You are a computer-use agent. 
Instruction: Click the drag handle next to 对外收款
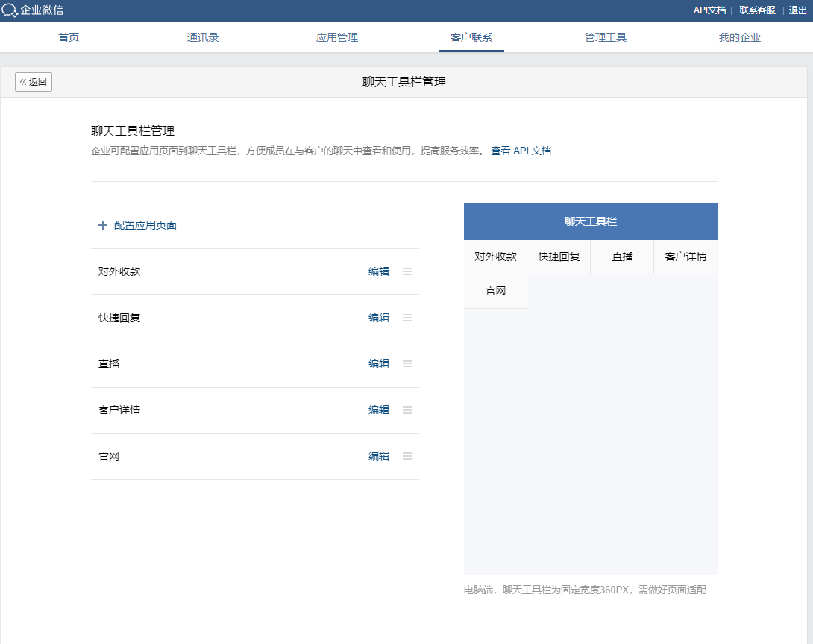[x=407, y=271]
